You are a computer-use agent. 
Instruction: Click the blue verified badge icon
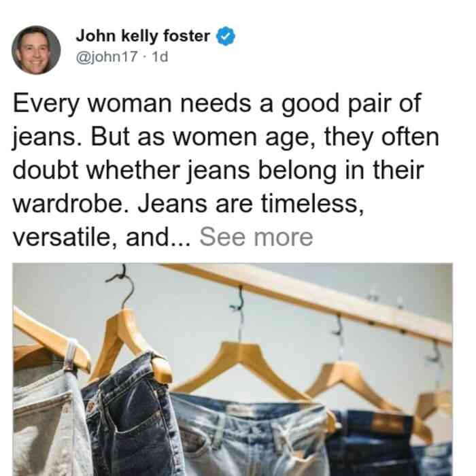(225, 36)
